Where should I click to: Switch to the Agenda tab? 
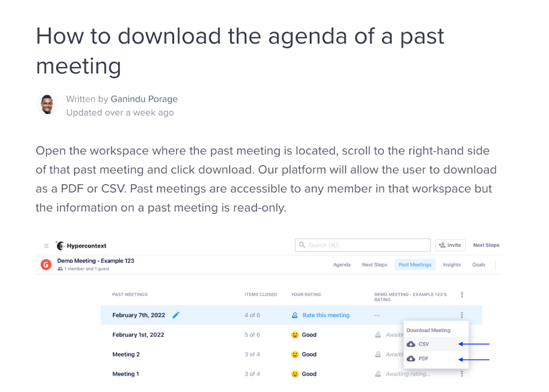[342, 264]
